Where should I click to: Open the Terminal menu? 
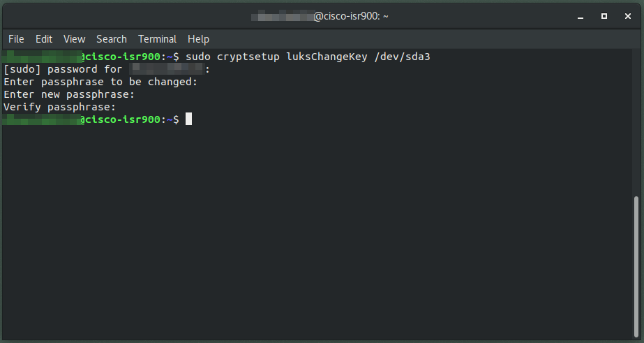pos(157,39)
